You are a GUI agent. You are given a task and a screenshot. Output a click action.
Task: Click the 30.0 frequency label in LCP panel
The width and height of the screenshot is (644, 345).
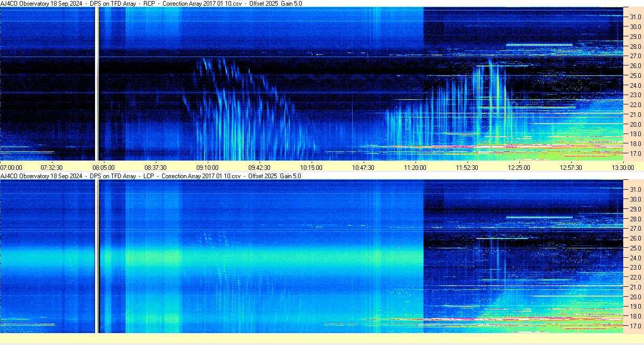pyautogui.click(x=635, y=199)
